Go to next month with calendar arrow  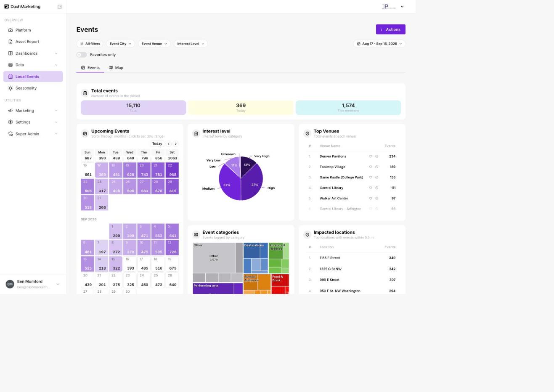[x=176, y=144]
